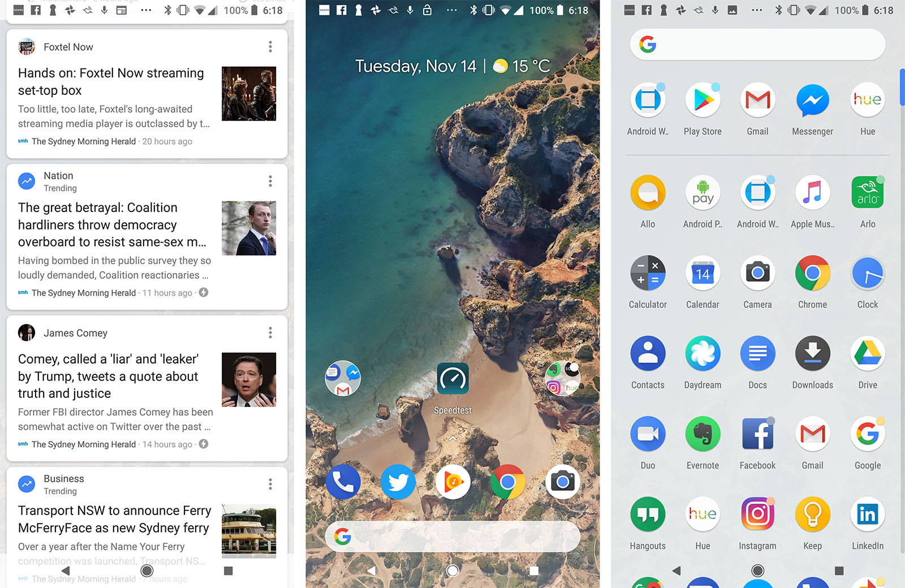Open the Phone dialer app

coord(343,482)
